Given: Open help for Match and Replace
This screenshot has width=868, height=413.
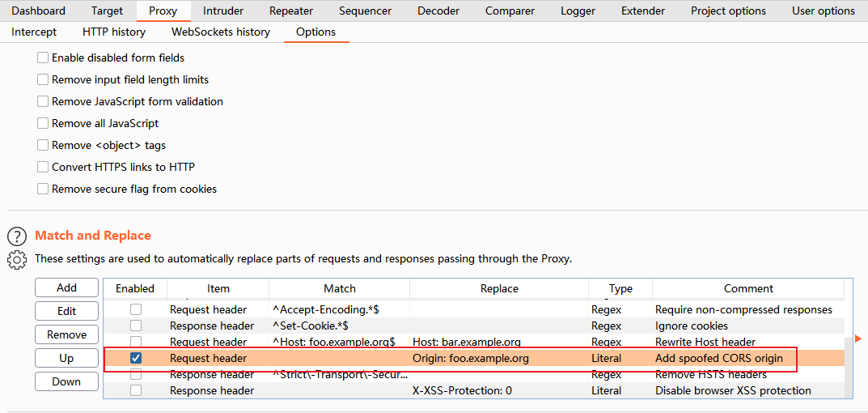Looking at the screenshot, I should click(17, 236).
